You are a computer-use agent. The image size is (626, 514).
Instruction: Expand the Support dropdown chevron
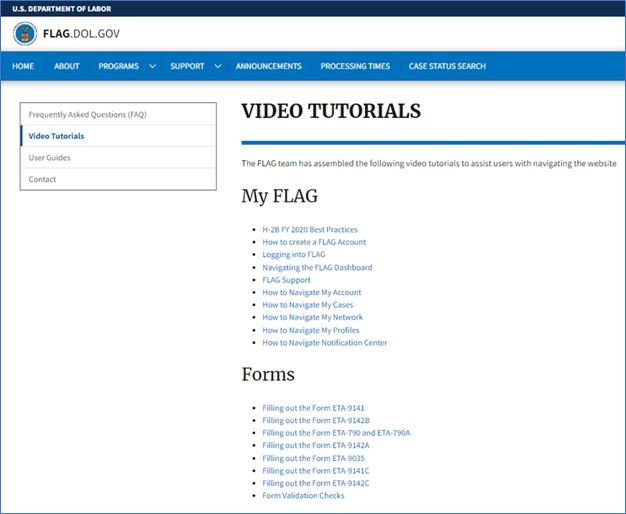pyautogui.click(x=217, y=67)
